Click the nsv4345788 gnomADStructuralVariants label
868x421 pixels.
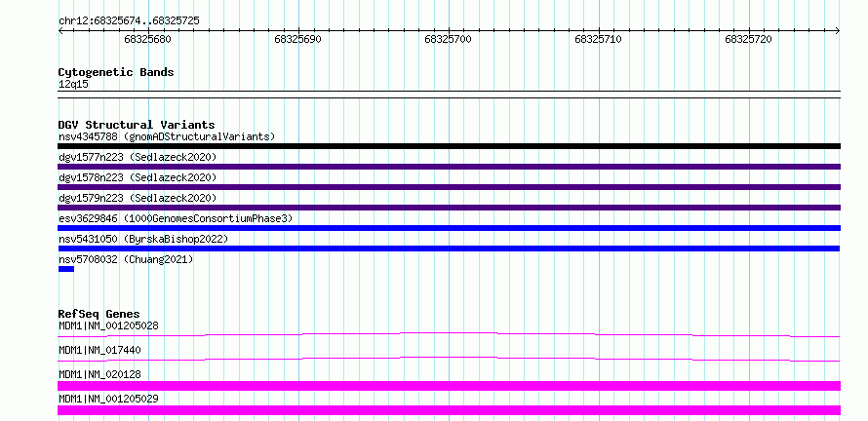[x=167, y=136]
